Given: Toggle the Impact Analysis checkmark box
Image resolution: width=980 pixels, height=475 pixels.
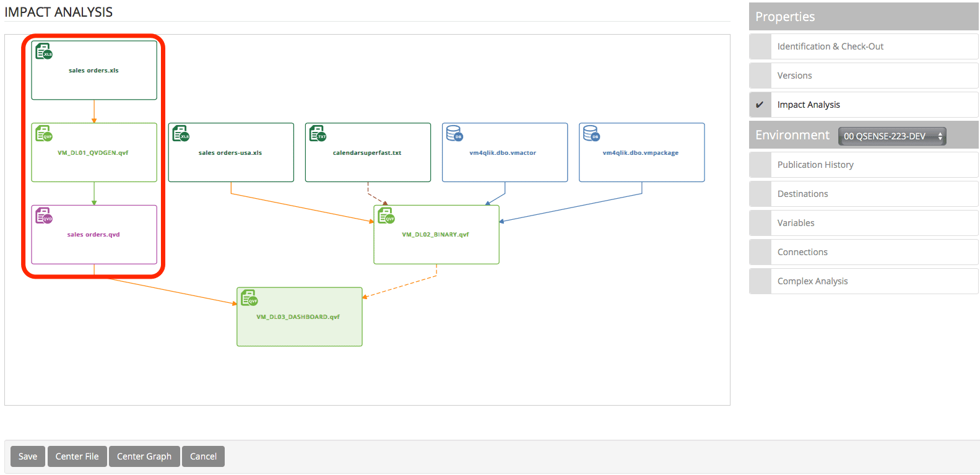Looking at the screenshot, I should (x=760, y=105).
